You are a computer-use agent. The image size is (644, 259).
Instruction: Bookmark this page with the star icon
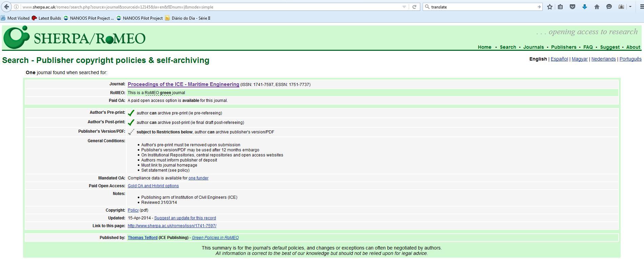coord(549,7)
